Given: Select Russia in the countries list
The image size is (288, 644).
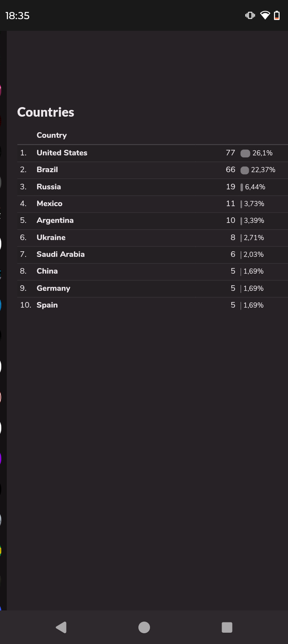Looking at the screenshot, I should point(152,187).
